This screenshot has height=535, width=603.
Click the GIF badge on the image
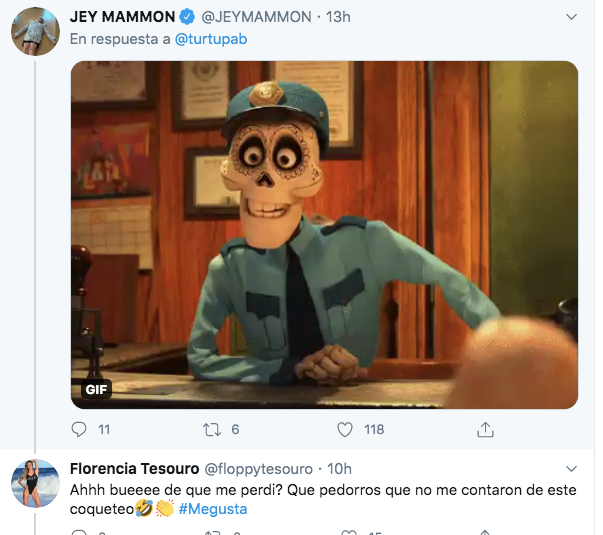(96, 389)
